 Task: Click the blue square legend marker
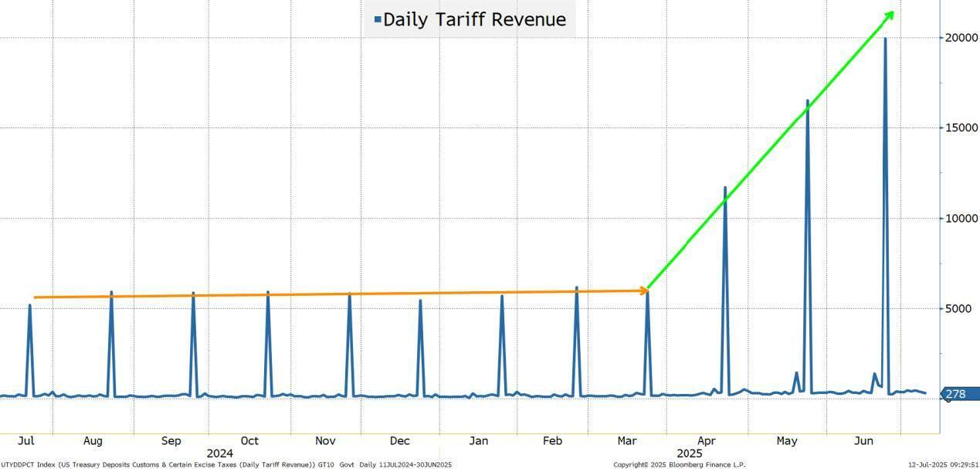point(378,19)
